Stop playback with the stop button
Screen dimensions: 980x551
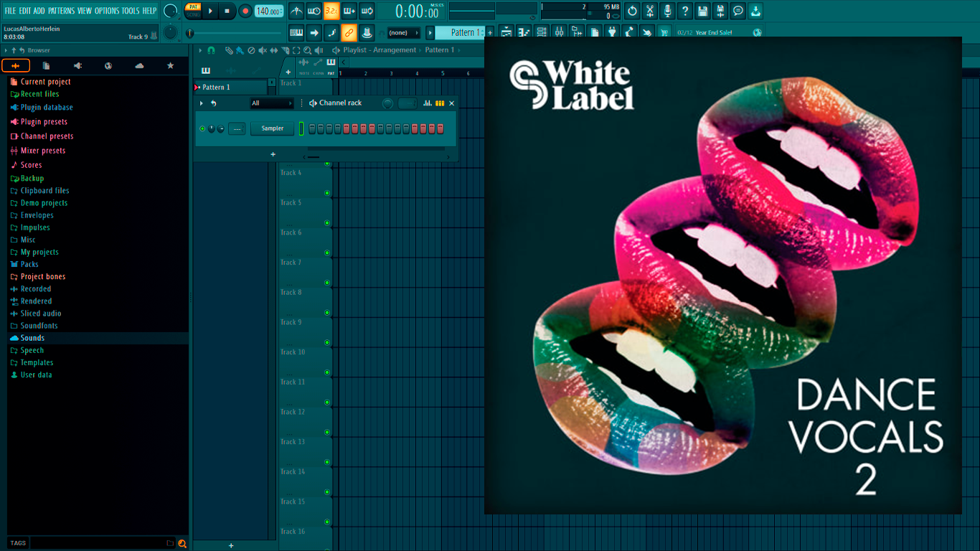click(227, 11)
